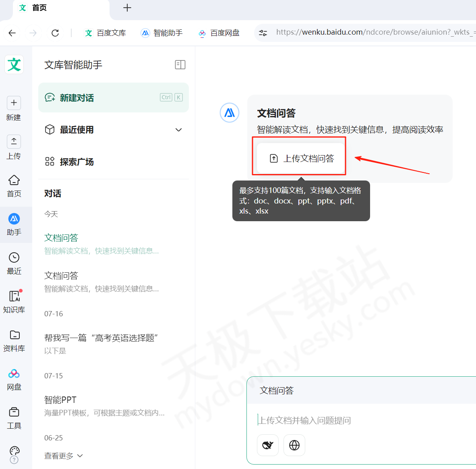
Task: Switch to the 首页 browser tab
Action: coord(61,8)
